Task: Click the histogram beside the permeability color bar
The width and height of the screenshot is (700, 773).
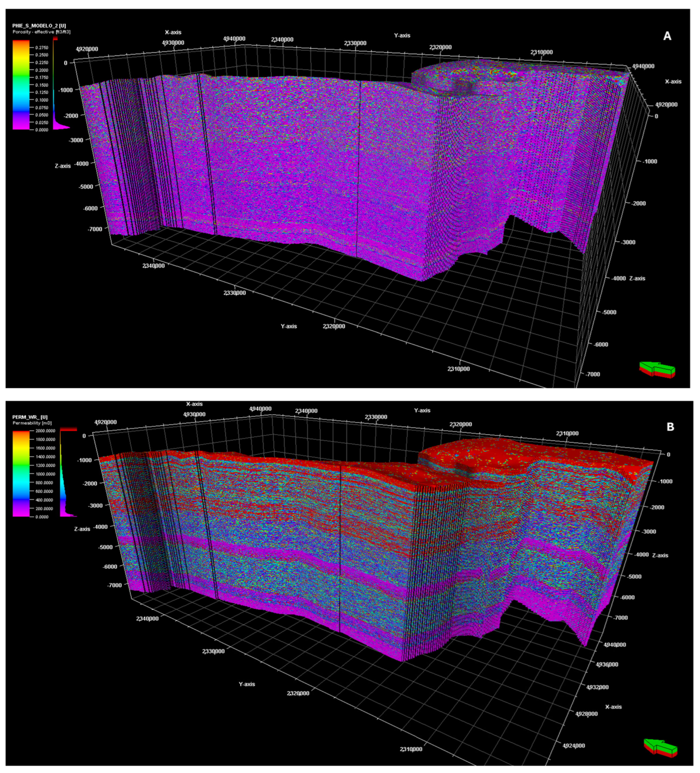Action: pyautogui.click(x=68, y=472)
